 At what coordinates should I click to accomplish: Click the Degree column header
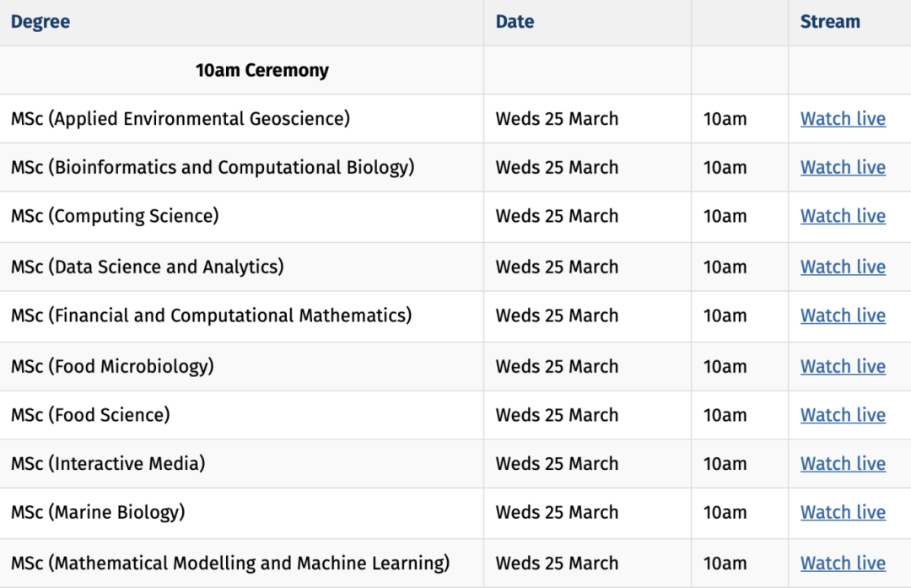40,22
